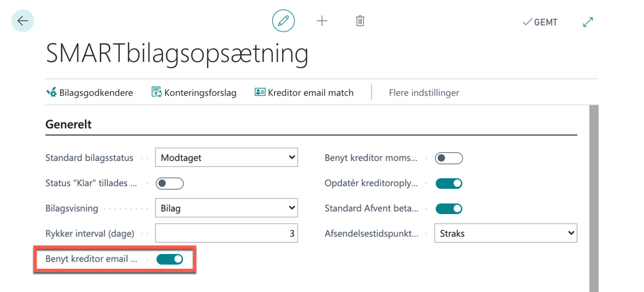Disable Benyt kreditor email toggle

click(170, 259)
